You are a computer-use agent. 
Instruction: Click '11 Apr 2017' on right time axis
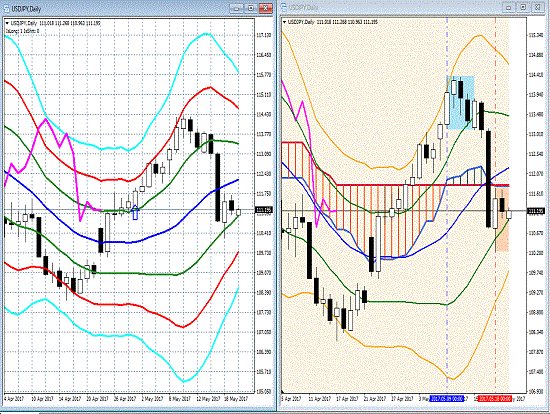coord(320,399)
